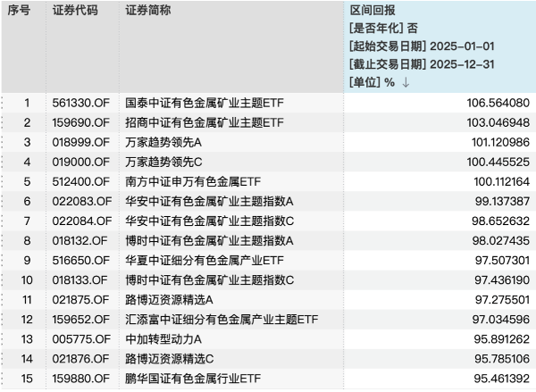Select code 022084.OF
536x392 pixels.
click(x=82, y=221)
